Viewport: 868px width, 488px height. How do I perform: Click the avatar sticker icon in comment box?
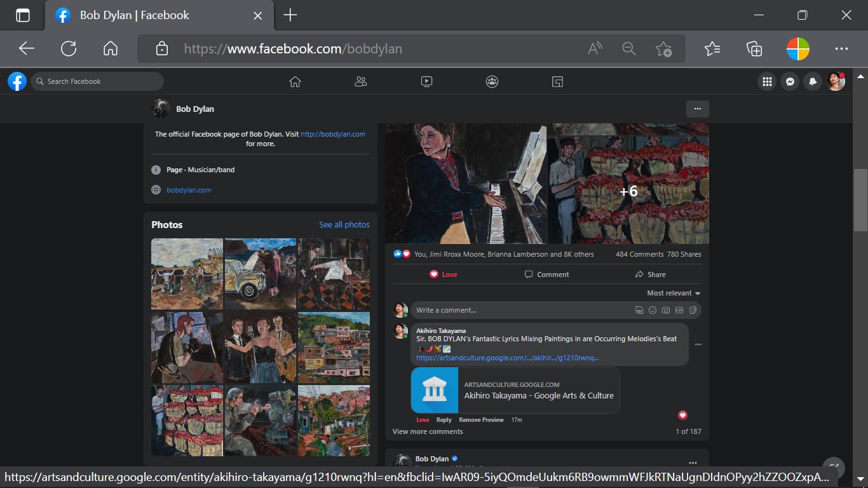click(x=639, y=310)
